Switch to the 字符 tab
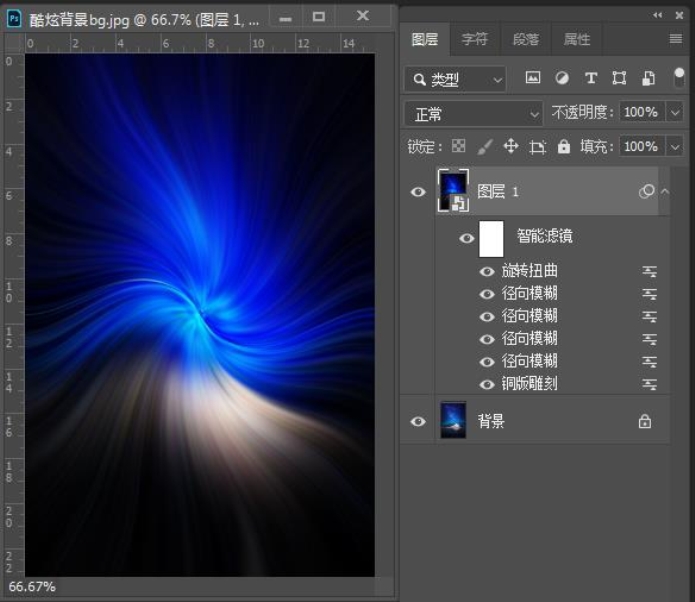The height and width of the screenshot is (602, 695). pos(475,39)
